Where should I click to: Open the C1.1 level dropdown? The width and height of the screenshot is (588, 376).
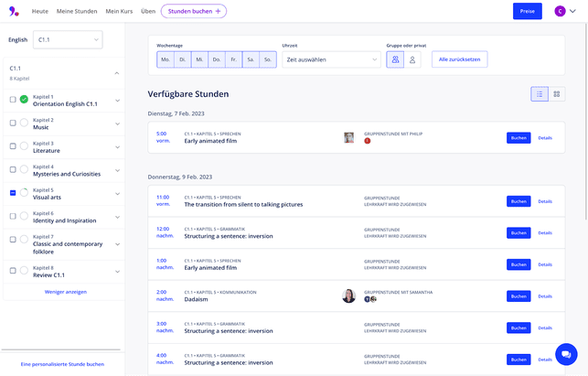point(68,40)
